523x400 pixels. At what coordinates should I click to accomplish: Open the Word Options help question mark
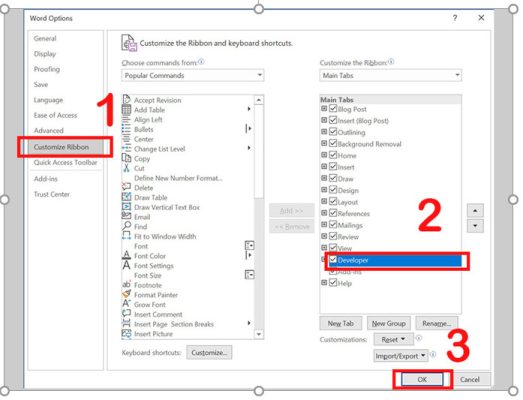tap(455, 18)
